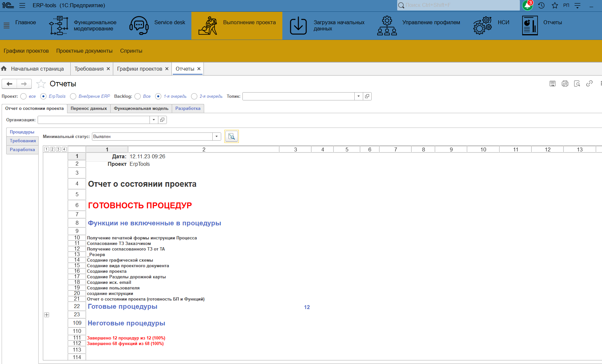Image resolution: width=602 pixels, height=364 pixels.
Task: Switch to Графики проектов open tab
Action: 140,69
